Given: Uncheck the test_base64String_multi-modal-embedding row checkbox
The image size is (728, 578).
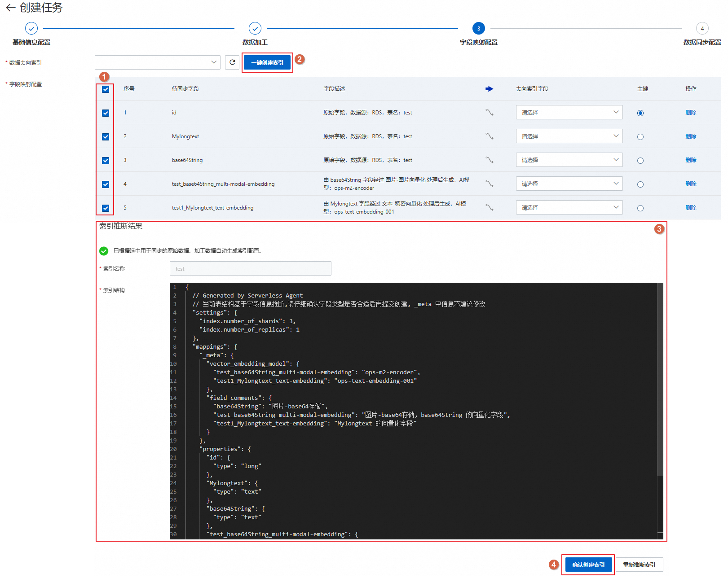Looking at the screenshot, I should click(x=106, y=184).
